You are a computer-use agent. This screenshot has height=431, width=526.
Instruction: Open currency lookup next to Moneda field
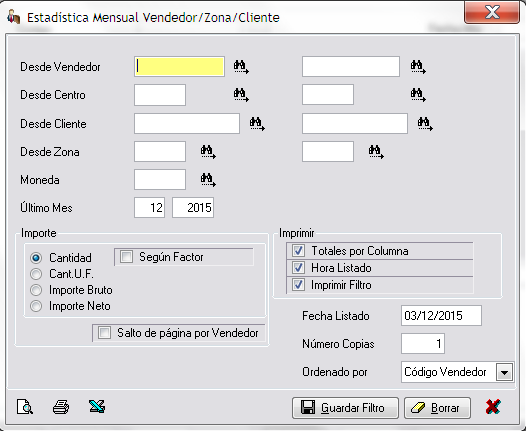point(208,180)
